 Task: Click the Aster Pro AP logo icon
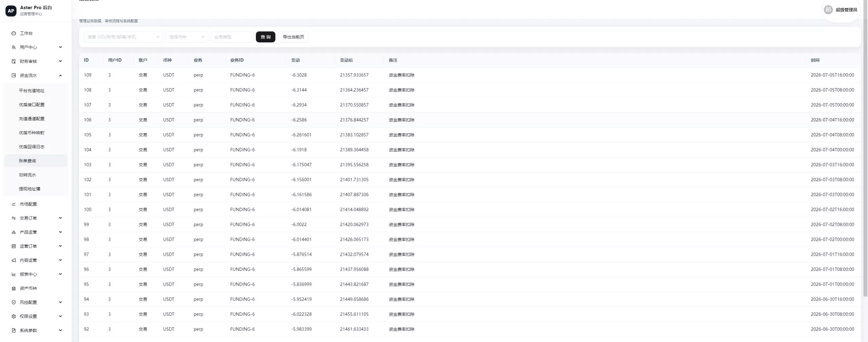11,11
